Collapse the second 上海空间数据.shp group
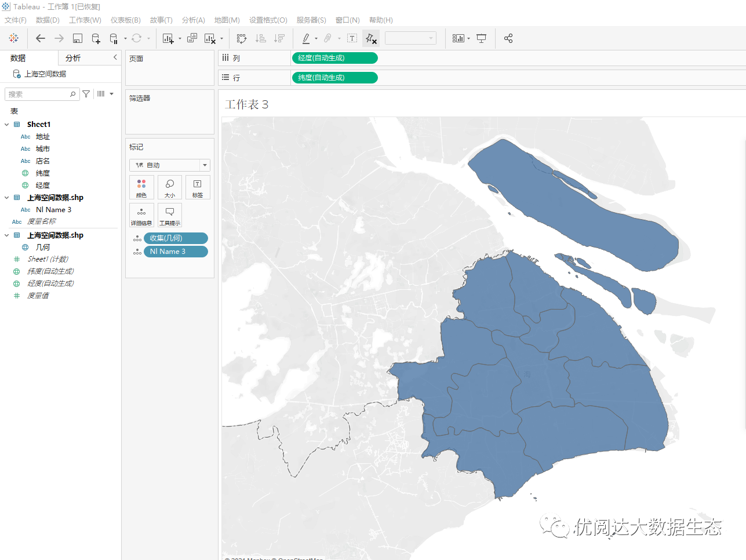Image resolution: width=746 pixels, height=560 pixels. [7, 235]
